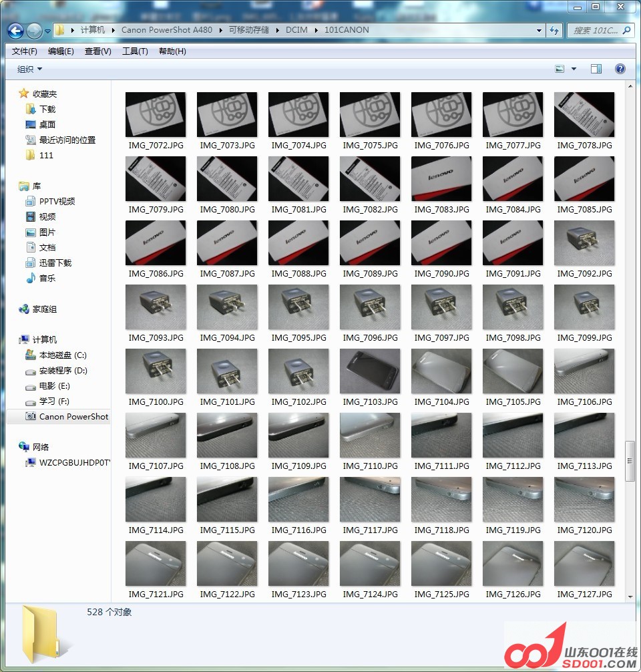641x672 pixels.
Task: Expand the DCIM breadcrumb arrow
Action: click(316, 30)
